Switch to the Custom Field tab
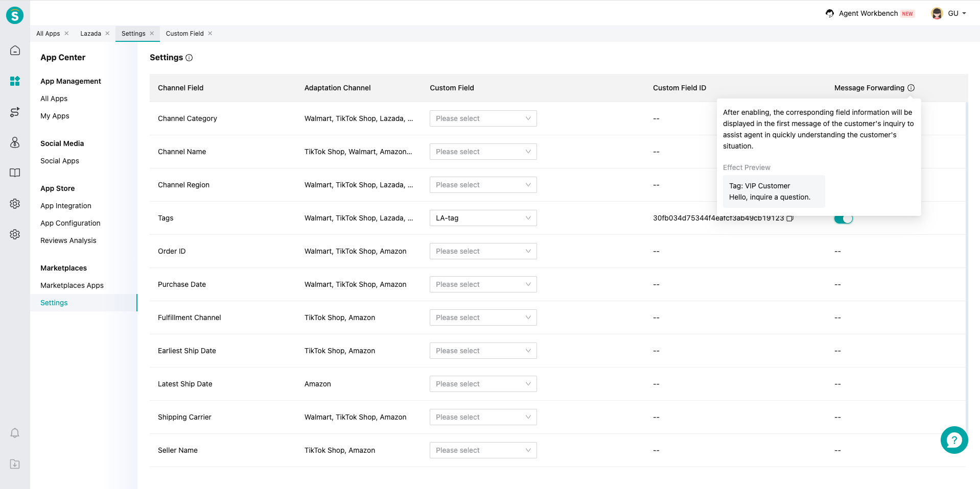Viewport: 980px width, 489px height. (184, 34)
